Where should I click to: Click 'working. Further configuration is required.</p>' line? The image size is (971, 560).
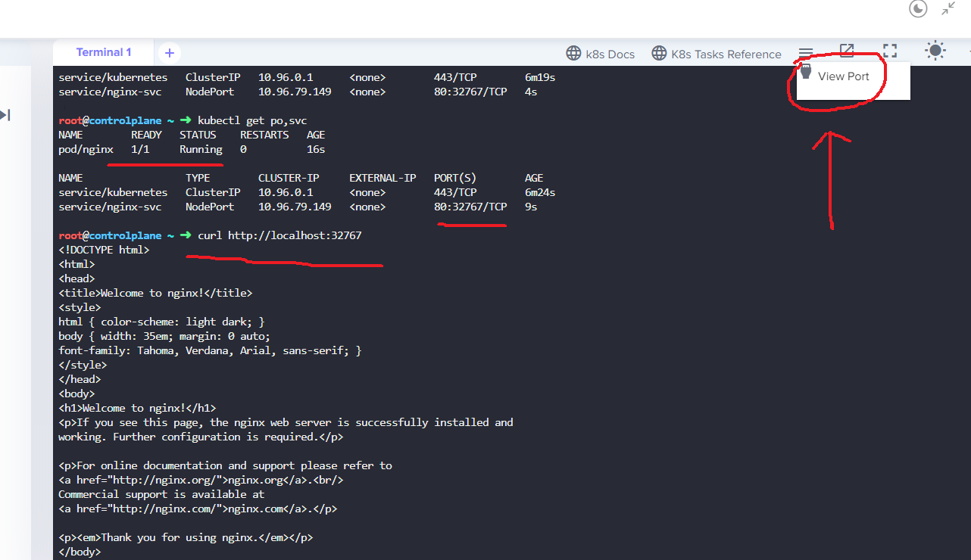click(x=201, y=437)
